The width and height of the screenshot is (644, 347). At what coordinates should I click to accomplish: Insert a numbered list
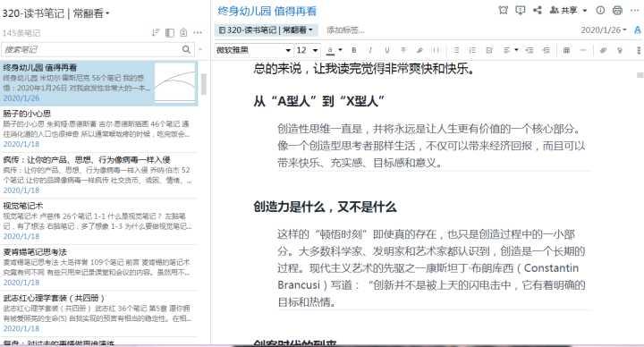pos(473,50)
